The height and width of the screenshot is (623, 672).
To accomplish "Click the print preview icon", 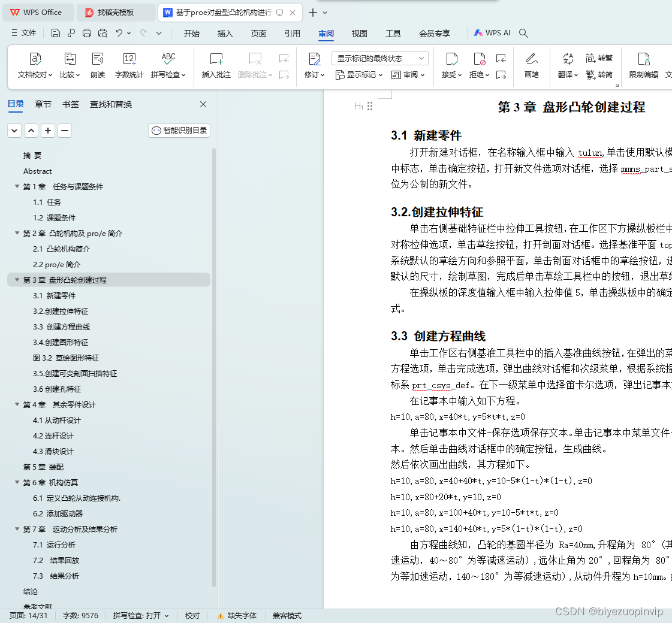I will coord(103,33).
